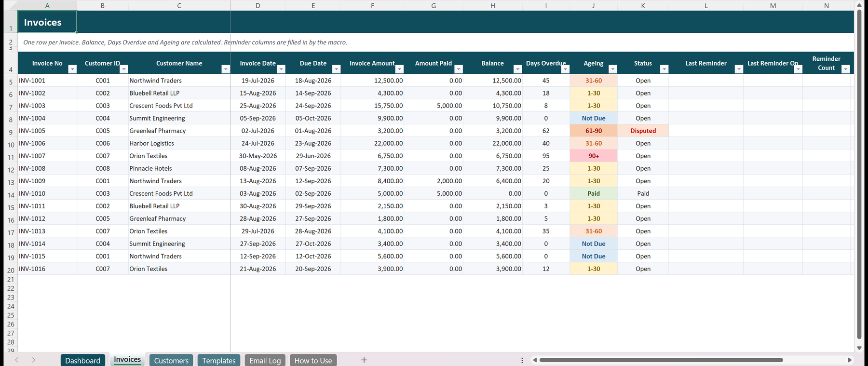Select the 2,000.00 amount paid cell
This screenshot has width=868, height=366.
434,181
